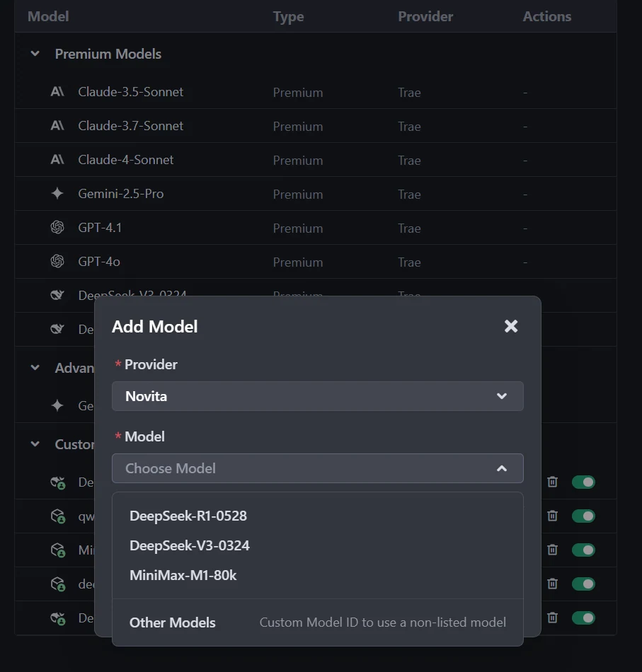642x672 pixels.
Task: Select the Gemini-2.5-Pro model name
Action: [x=120, y=194]
